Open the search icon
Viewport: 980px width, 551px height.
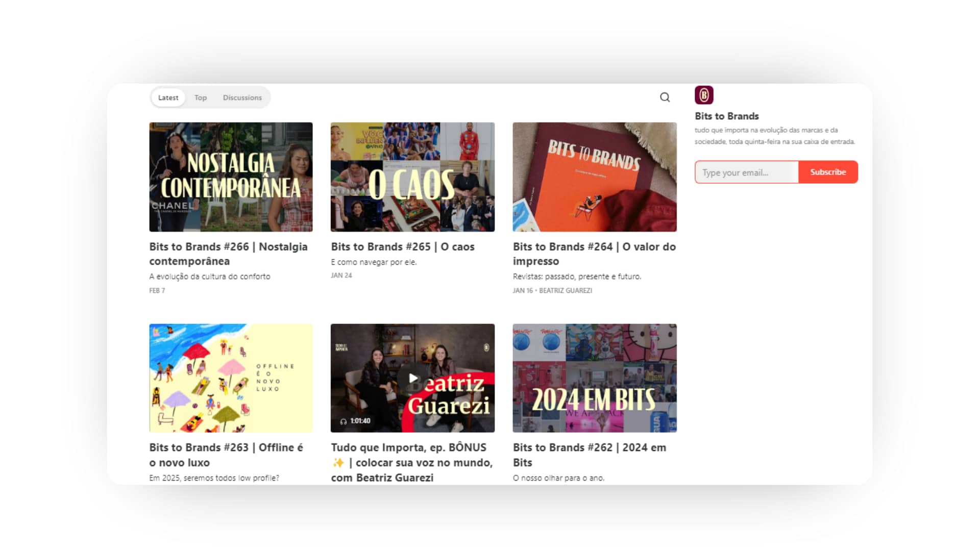[x=665, y=97]
